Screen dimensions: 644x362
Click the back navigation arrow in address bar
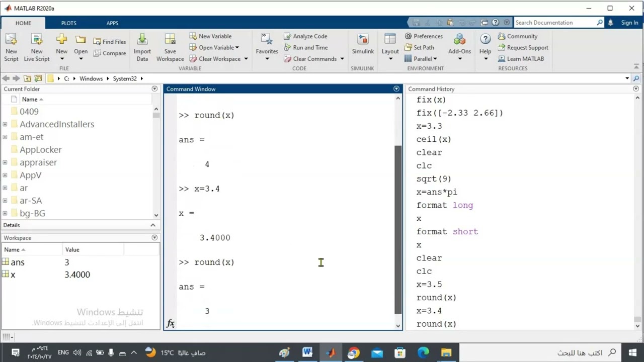tap(6, 78)
